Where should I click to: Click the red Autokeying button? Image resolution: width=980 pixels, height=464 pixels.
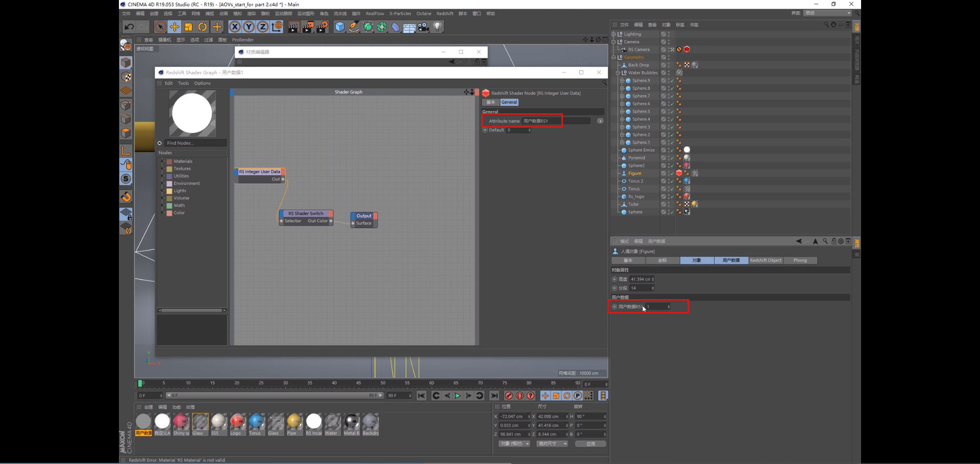(520, 396)
